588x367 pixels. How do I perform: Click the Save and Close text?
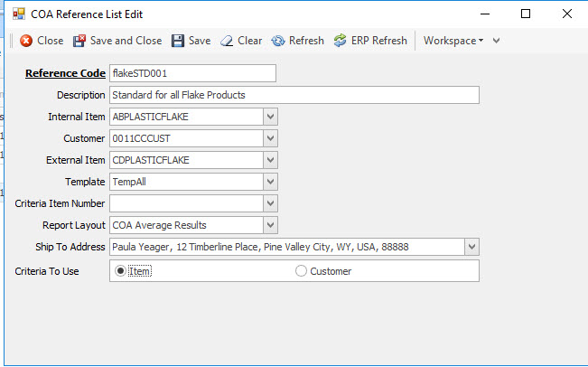(126, 41)
